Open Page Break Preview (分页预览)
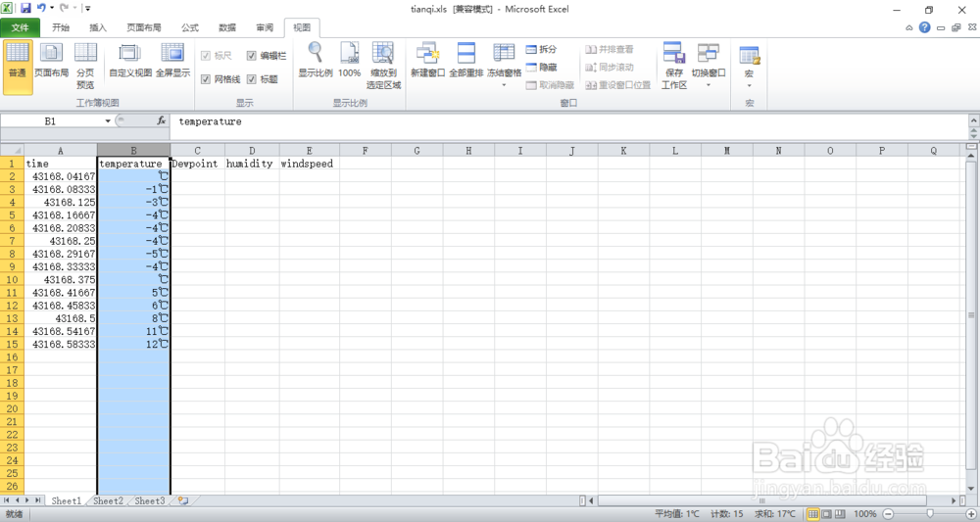This screenshot has width=980, height=522. (x=85, y=67)
